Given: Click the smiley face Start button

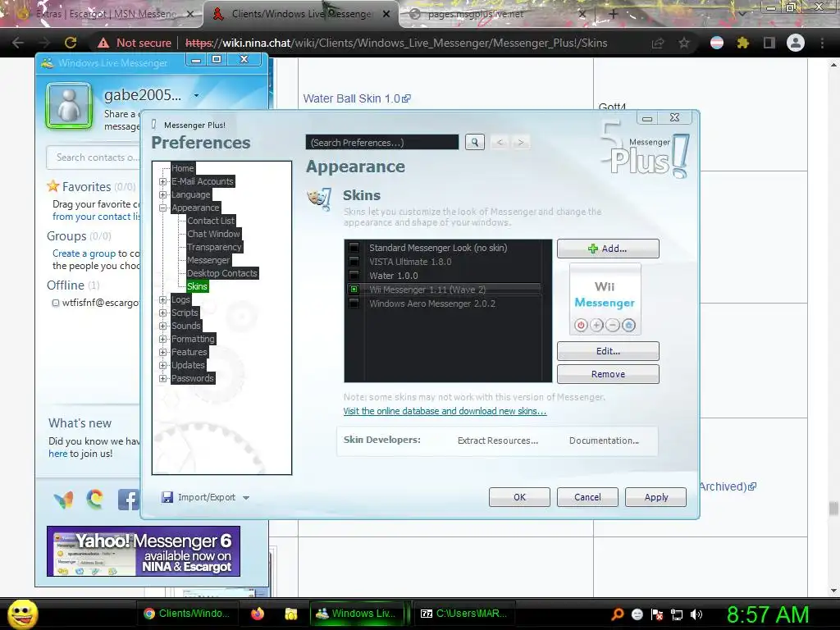Looking at the screenshot, I should 22,614.
